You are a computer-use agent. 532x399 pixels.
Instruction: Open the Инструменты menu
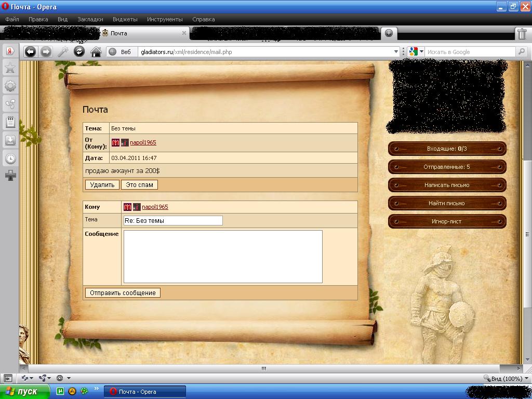tap(165, 19)
